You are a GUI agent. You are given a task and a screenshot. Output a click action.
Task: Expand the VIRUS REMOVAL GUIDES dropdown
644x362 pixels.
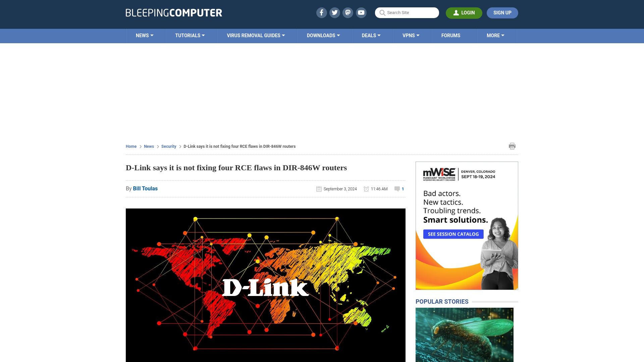tap(256, 35)
